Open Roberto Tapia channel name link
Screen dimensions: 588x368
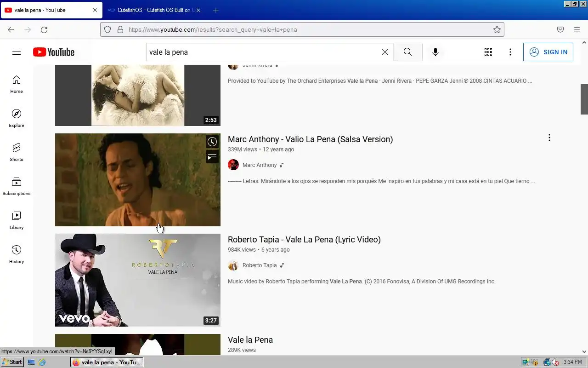[x=260, y=265]
